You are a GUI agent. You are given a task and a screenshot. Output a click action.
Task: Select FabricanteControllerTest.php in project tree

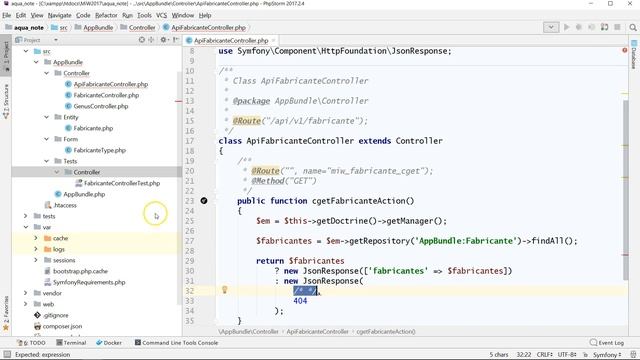coord(122,183)
